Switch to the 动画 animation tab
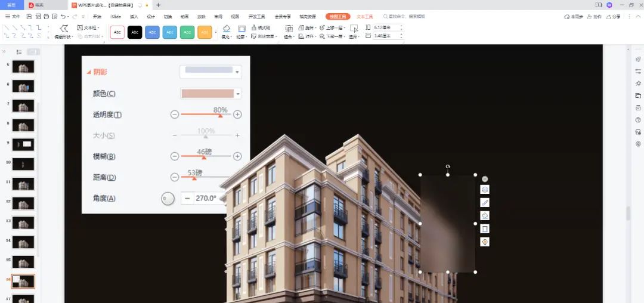This screenshot has width=644, height=303. (184, 17)
